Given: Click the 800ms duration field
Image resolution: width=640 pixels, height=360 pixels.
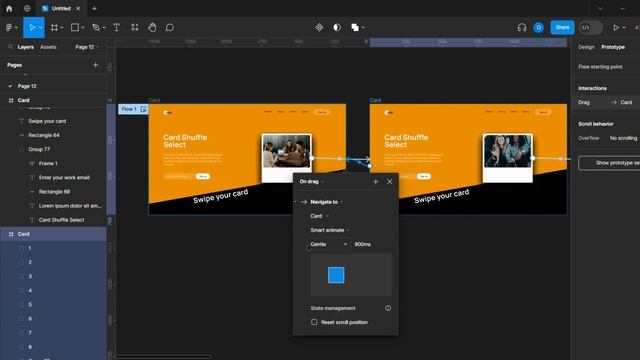Looking at the screenshot, I should (362, 244).
